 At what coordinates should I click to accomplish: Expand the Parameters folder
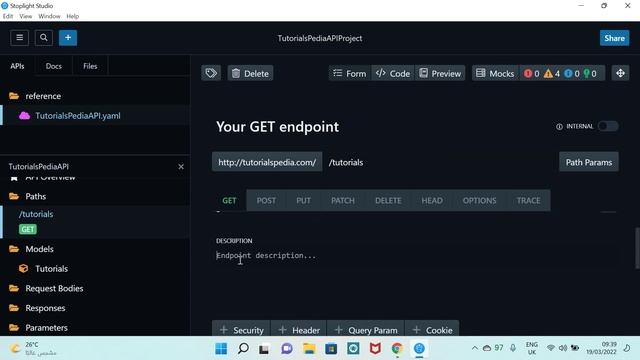coord(38,327)
